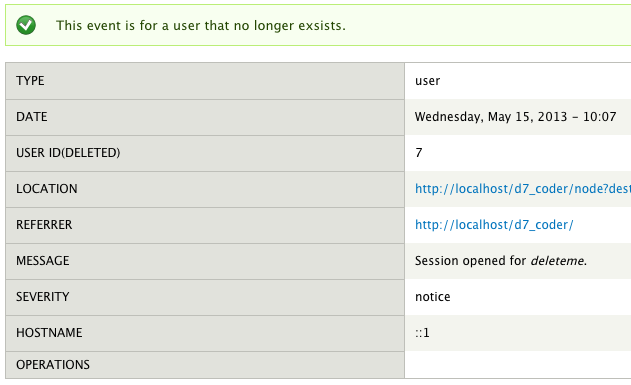
Task: Click the HOSTNAME row label
Action: (x=49, y=333)
